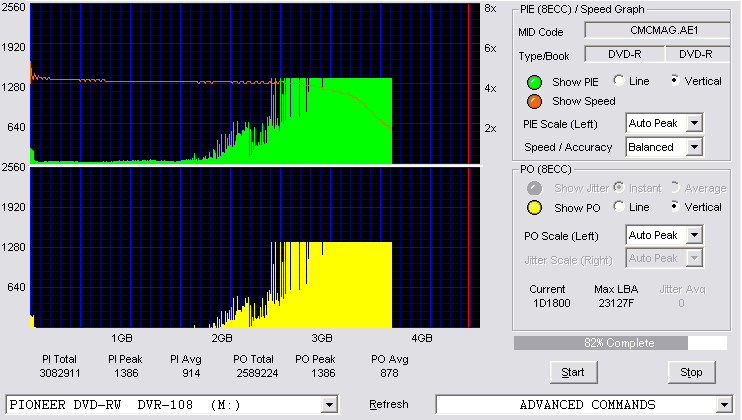
Task: Open PIE Scale (Left) Auto Peak dropdown
Action: tap(694, 123)
